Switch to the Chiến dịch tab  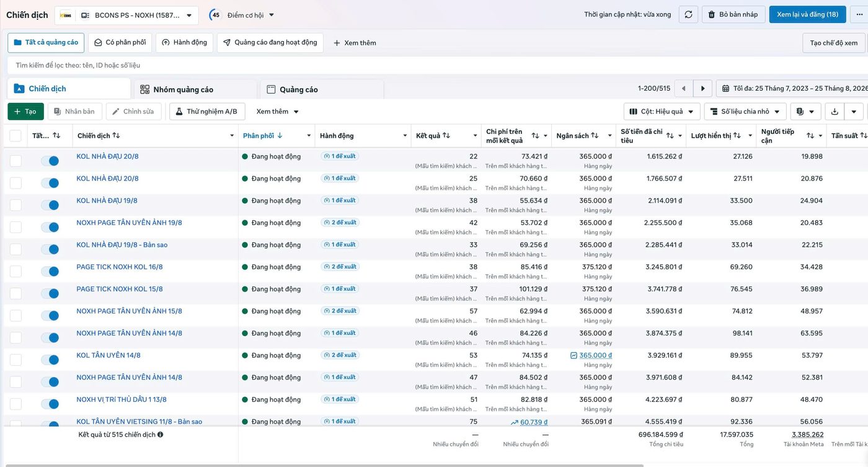pyautogui.click(x=69, y=89)
